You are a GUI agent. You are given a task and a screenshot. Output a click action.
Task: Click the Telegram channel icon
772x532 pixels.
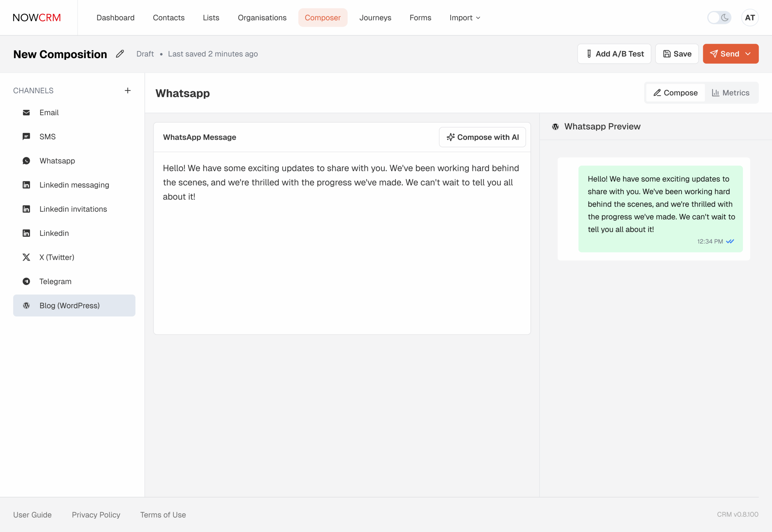[x=26, y=281]
